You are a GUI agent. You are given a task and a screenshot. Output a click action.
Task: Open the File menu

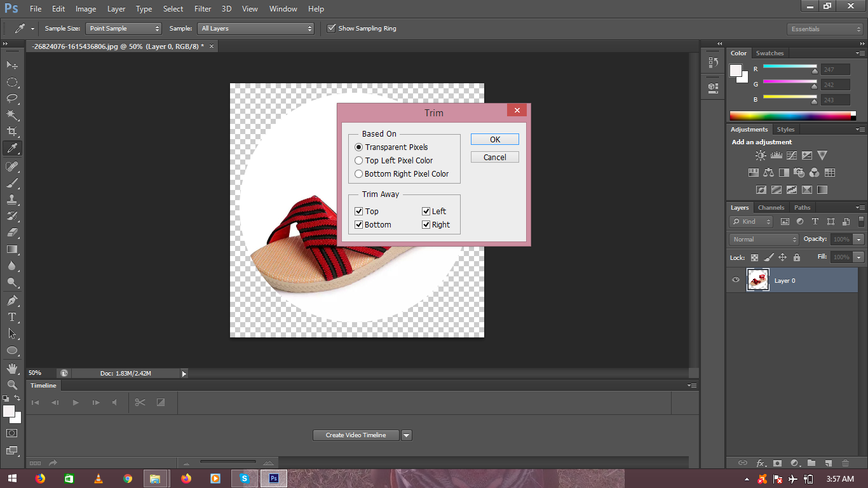pyautogui.click(x=36, y=9)
